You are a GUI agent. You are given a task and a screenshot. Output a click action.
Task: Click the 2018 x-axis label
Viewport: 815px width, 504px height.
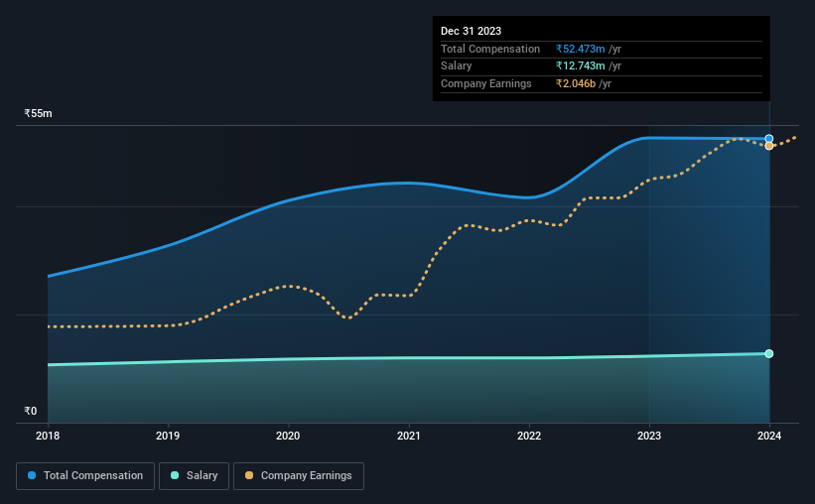[48, 436]
